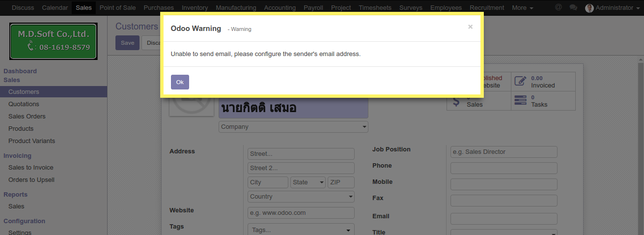Select Customers in the sidebar
This screenshot has height=235, width=644.
pyautogui.click(x=54, y=92)
